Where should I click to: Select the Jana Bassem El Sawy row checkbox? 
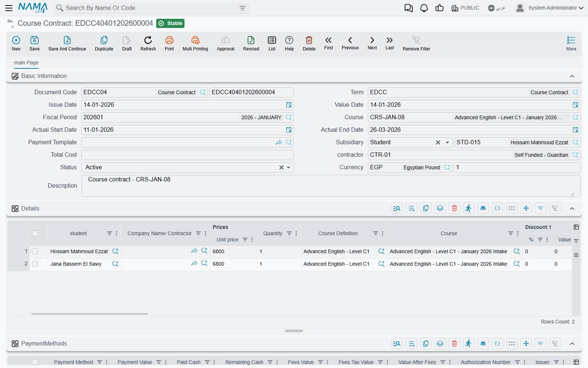35,264
